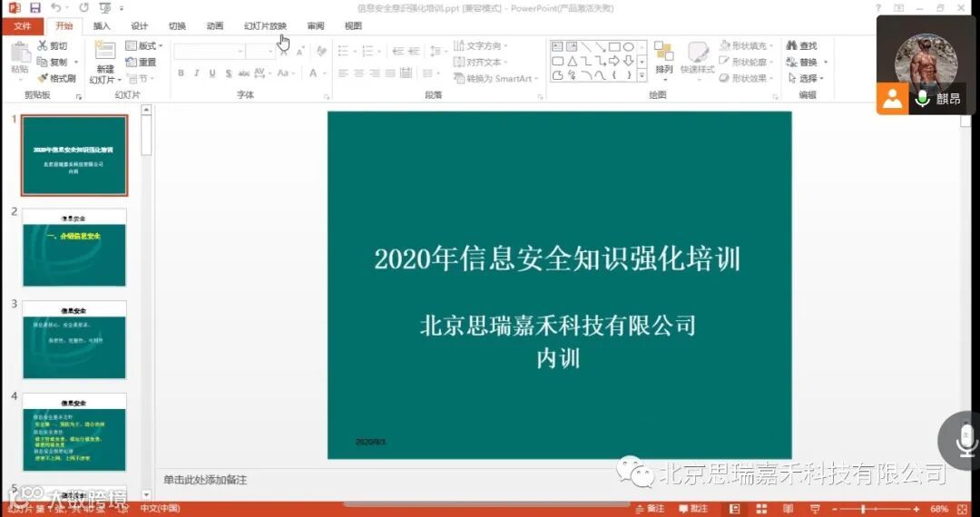
Task: Switch to the Slide Show (幻灯片放映) tab
Action: pyautogui.click(x=265, y=26)
